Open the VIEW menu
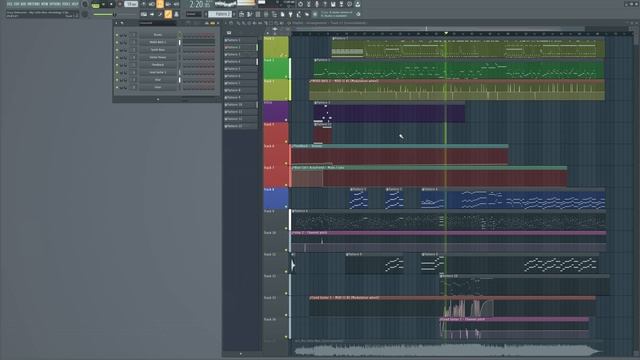Viewport: 640px width, 360px height. coord(44,4)
